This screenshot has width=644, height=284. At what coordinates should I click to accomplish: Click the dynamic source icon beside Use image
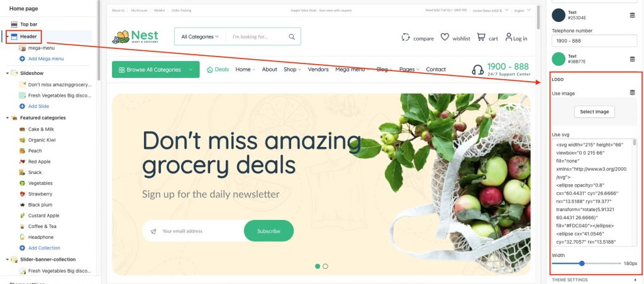pyautogui.click(x=633, y=93)
